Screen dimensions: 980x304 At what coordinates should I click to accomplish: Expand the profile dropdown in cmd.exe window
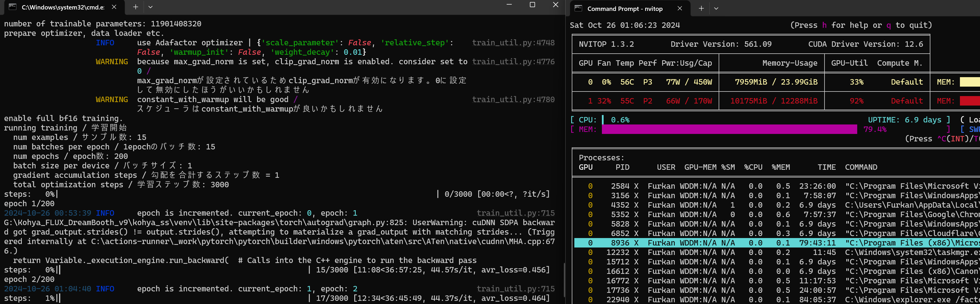tap(150, 7)
